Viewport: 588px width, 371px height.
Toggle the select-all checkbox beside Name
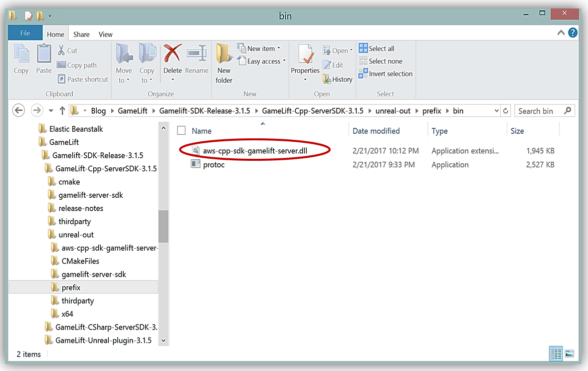tap(182, 131)
